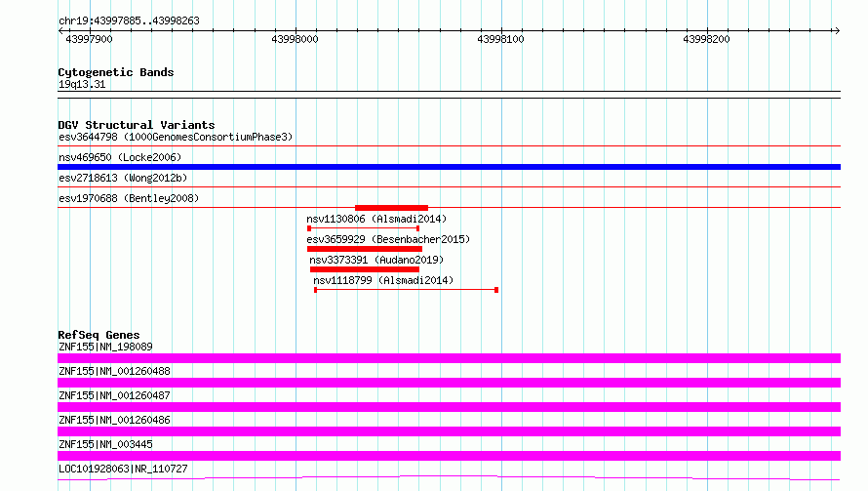
Task: Click the magenta bar for ZNF155|NM_001260487
Action: [x=449, y=407]
